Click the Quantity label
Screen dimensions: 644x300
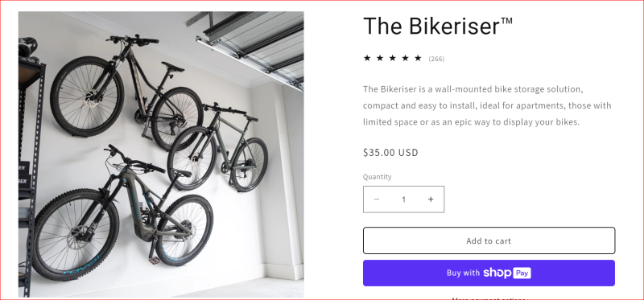pyautogui.click(x=377, y=177)
